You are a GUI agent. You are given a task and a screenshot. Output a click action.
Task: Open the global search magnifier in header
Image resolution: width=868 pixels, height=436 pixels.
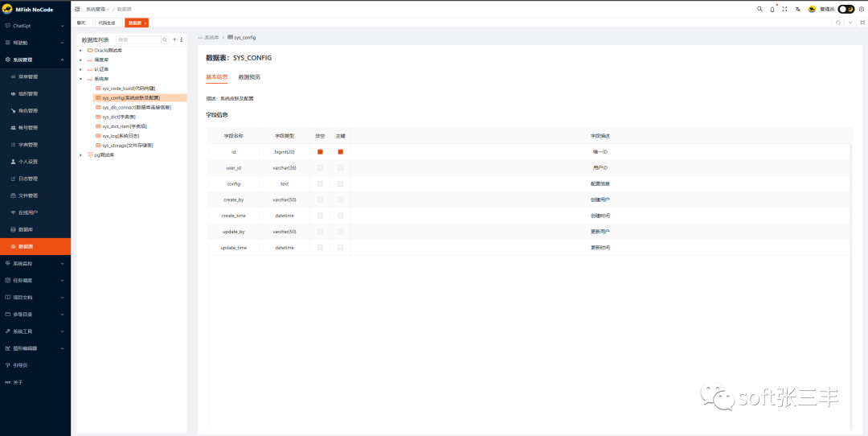point(759,9)
